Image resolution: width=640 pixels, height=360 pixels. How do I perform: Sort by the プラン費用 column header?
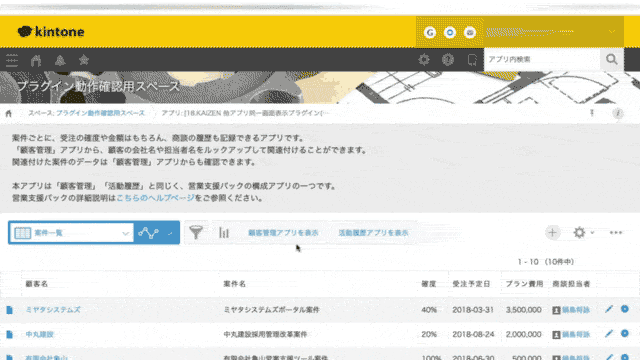pos(524,284)
